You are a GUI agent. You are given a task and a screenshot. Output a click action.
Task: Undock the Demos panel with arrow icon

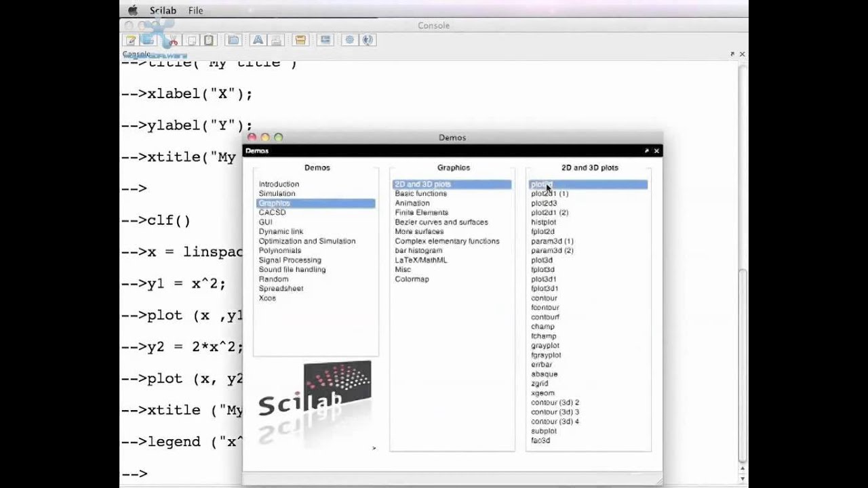[647, 151]
